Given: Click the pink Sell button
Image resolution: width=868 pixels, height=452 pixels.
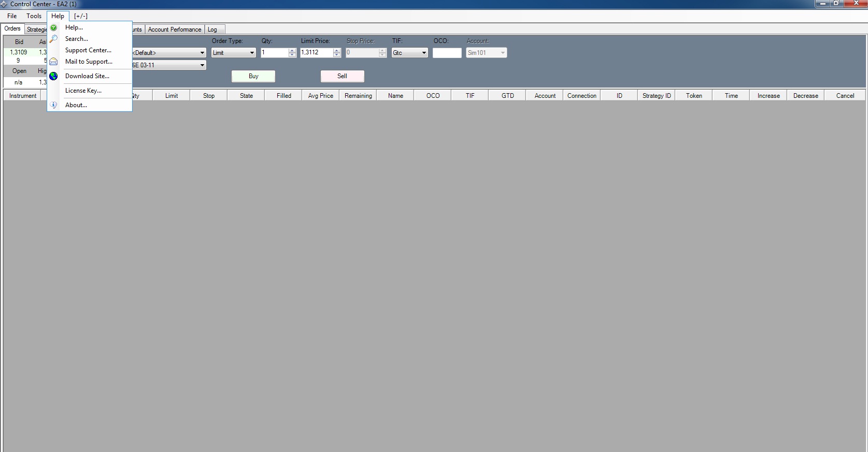Looking at the screenshot, I should 343,76.
